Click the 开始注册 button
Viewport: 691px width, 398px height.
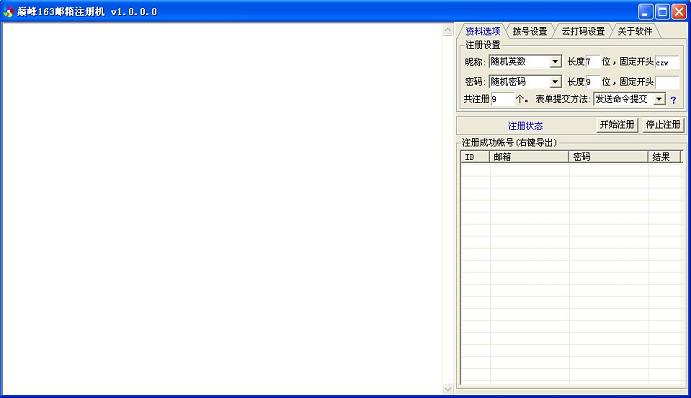(x=617, y=125)
